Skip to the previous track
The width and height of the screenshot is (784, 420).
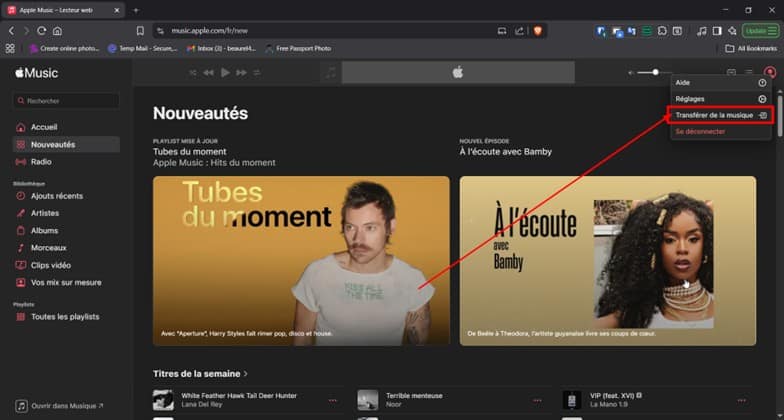tap(208, 73)
